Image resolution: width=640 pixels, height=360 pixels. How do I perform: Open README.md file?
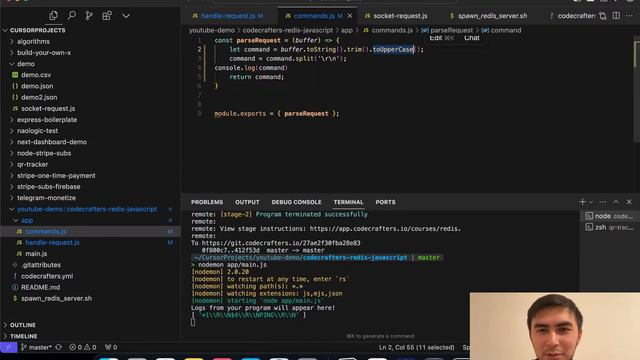(40, 287)
